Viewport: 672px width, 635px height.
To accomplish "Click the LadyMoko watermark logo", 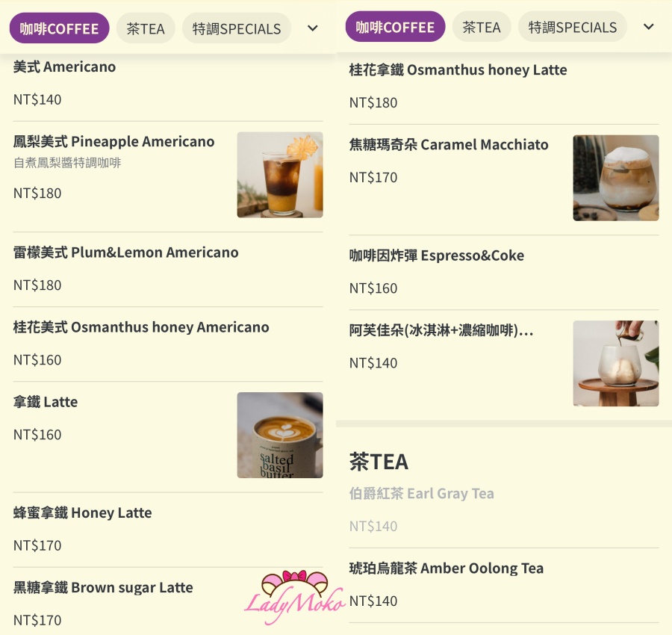I will coord(294,597).
